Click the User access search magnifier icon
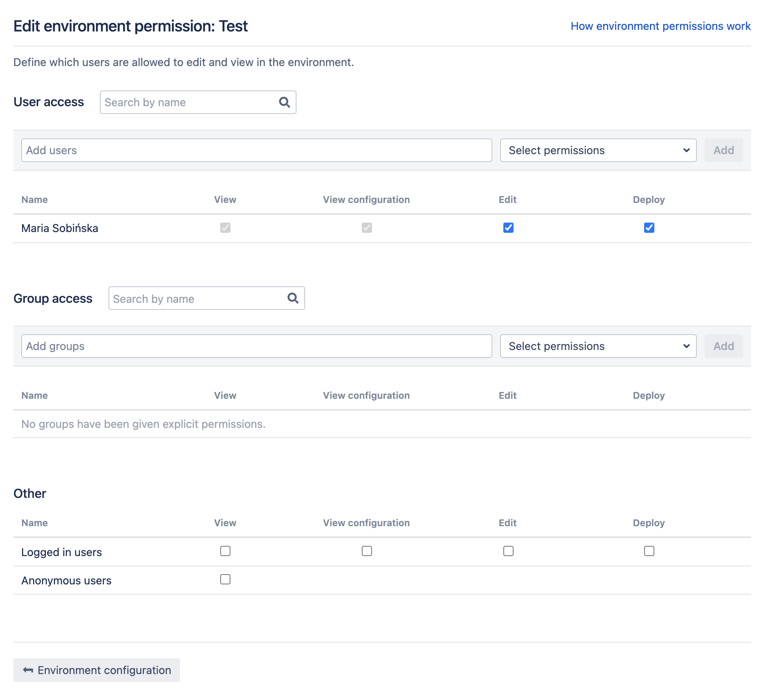The image size is (766, 700). tap(284, 102)
